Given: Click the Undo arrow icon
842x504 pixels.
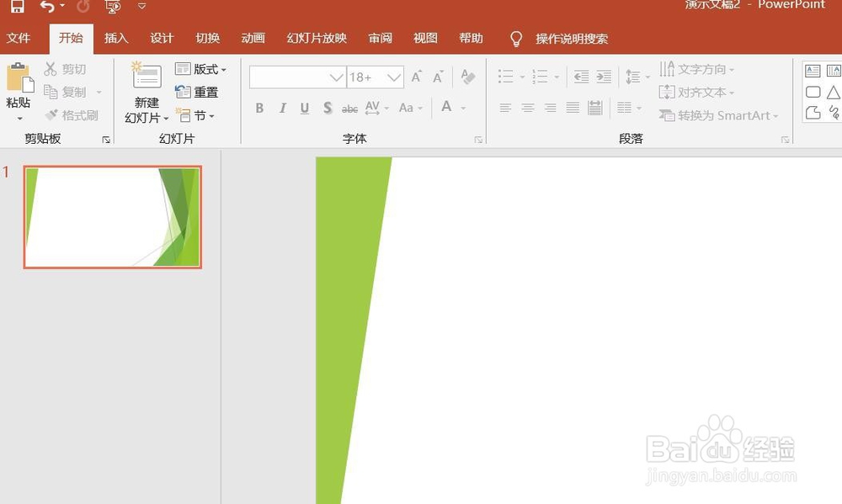Looking at the screenshot, I should click(47, 6).
